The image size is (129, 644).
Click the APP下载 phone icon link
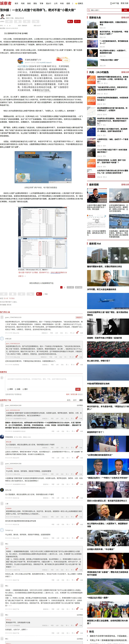pos(114,4)
